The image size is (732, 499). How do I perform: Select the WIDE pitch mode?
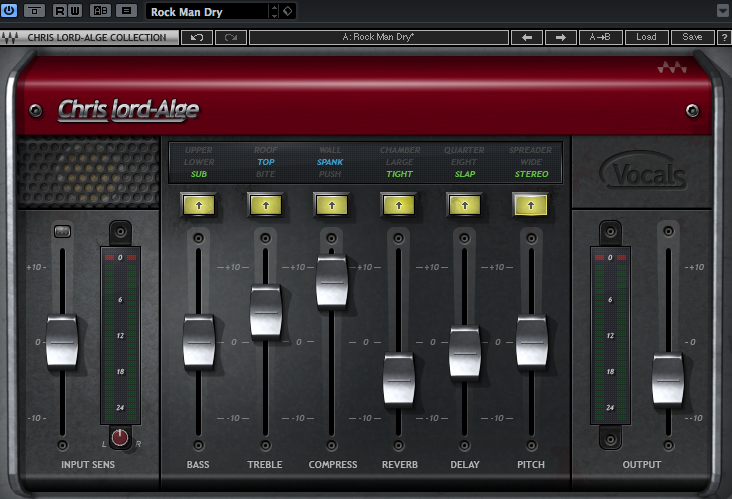(x=531, y=162)
